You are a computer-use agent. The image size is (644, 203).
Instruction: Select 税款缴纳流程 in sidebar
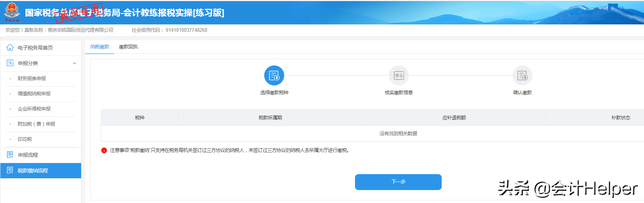[41, 170]
